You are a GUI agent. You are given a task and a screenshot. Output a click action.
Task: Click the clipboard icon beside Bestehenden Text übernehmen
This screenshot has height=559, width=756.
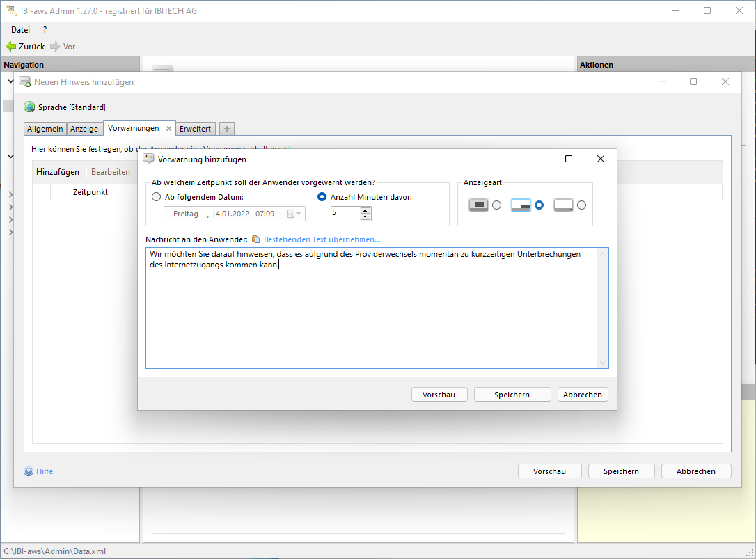[x=255, y=239]
